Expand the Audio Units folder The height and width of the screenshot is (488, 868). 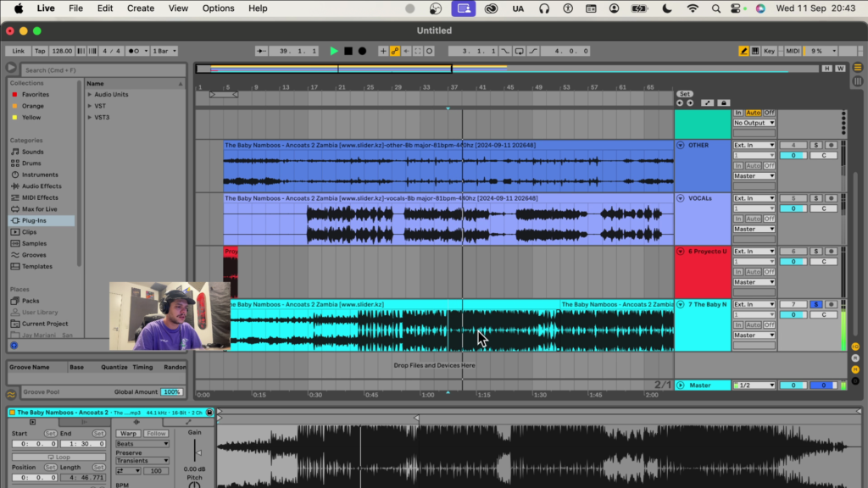(90, 95)
